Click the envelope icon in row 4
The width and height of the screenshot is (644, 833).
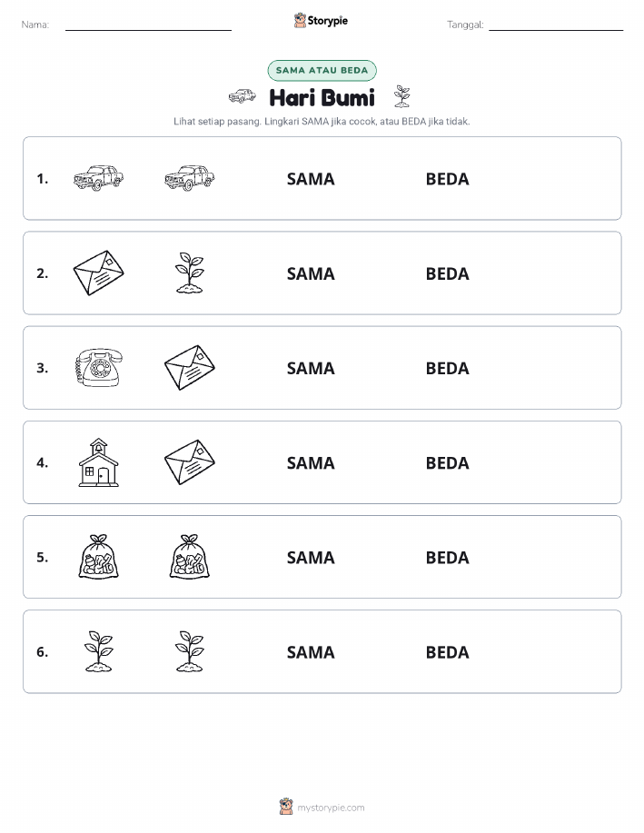(190, 462)
